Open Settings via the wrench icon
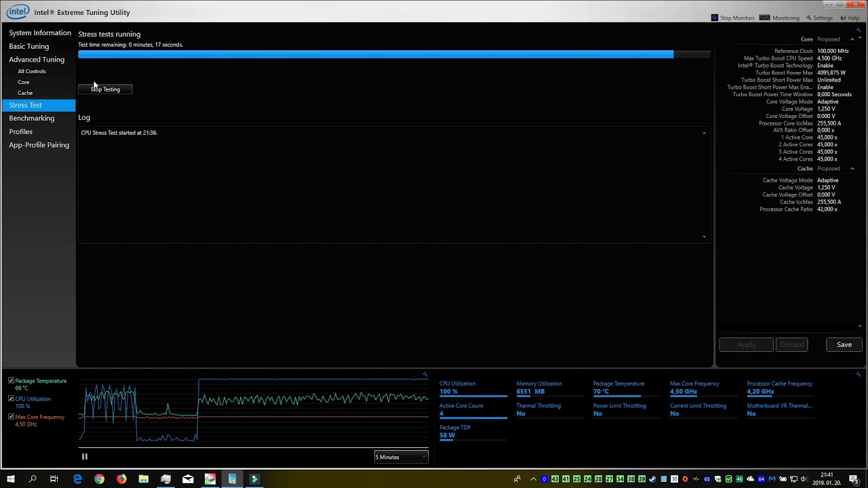 tap(808, 18)
